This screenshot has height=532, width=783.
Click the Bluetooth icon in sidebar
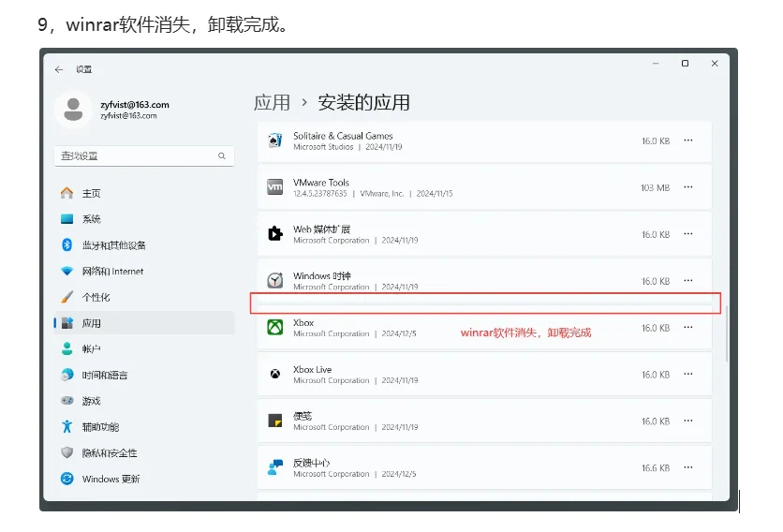click(66, 244)
